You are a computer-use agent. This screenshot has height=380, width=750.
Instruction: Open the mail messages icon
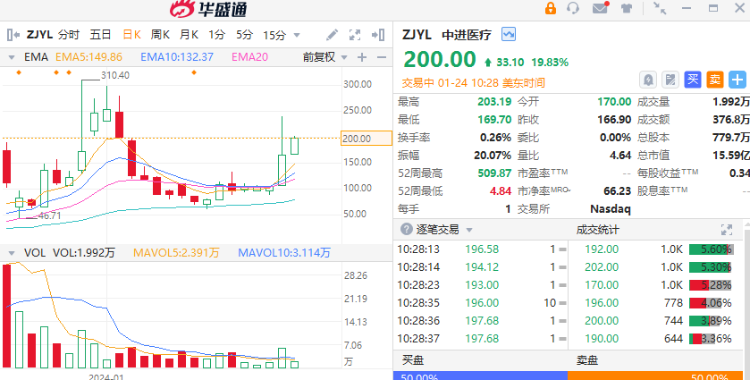pos(600,8)
